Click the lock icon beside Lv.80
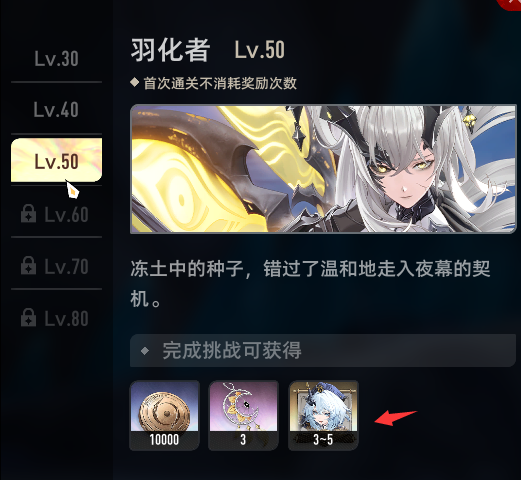 tap(28, 317)
